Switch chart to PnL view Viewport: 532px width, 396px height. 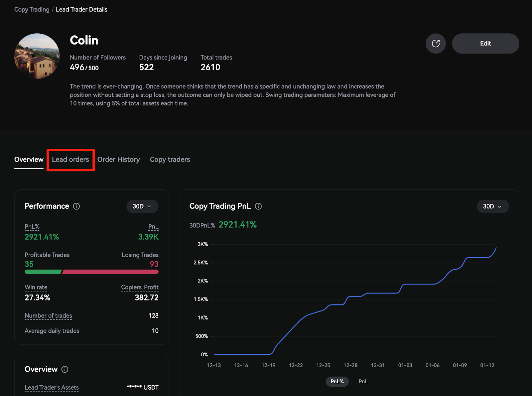pos(363,381)
